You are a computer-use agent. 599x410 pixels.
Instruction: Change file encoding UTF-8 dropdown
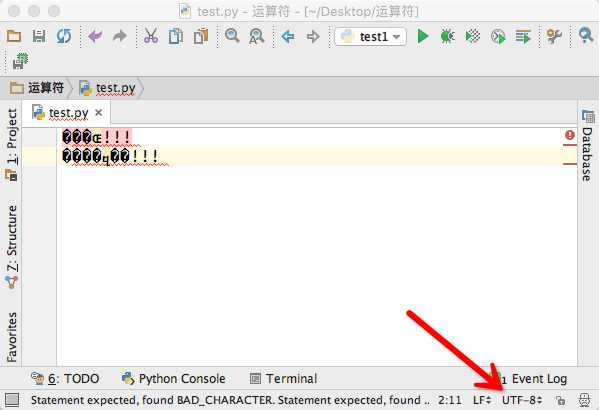point(522,400)
